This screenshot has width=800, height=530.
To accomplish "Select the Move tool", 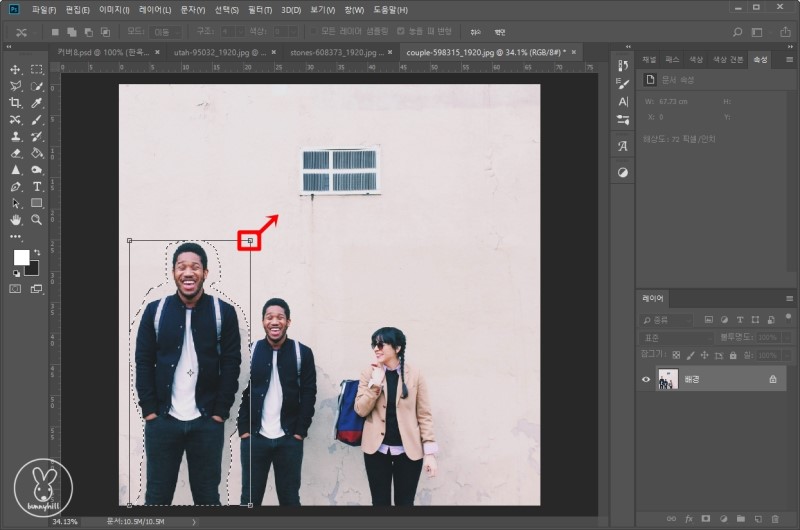I will (x=15, y=69).
